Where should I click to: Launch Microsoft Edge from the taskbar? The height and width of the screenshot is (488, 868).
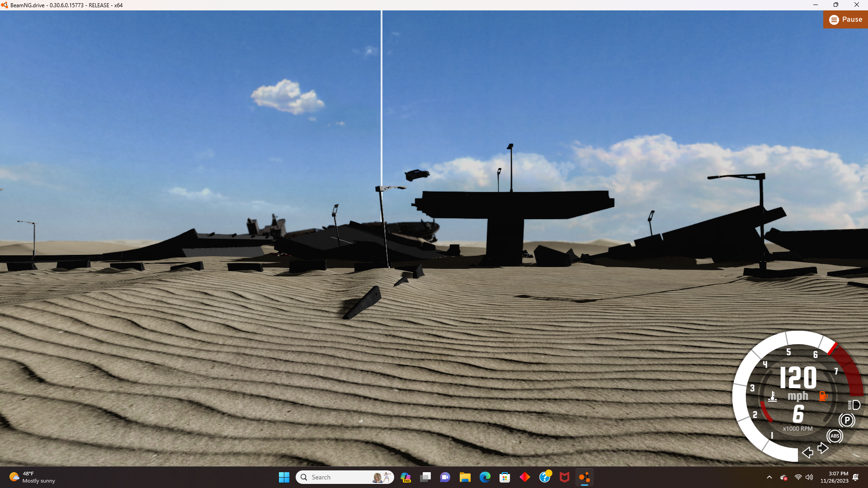coord(485,477)
